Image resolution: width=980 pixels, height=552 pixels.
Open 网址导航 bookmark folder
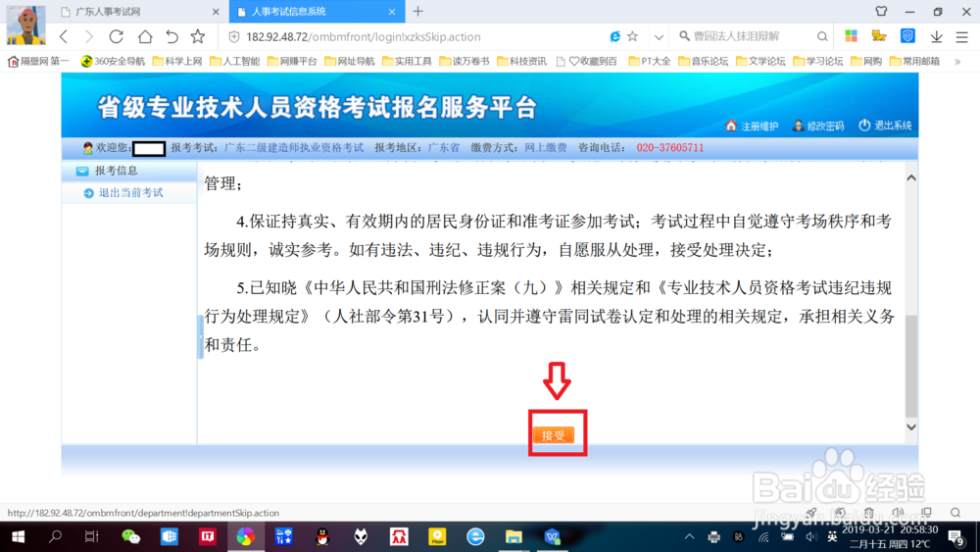pyautogui.click(x=350, y=61)
